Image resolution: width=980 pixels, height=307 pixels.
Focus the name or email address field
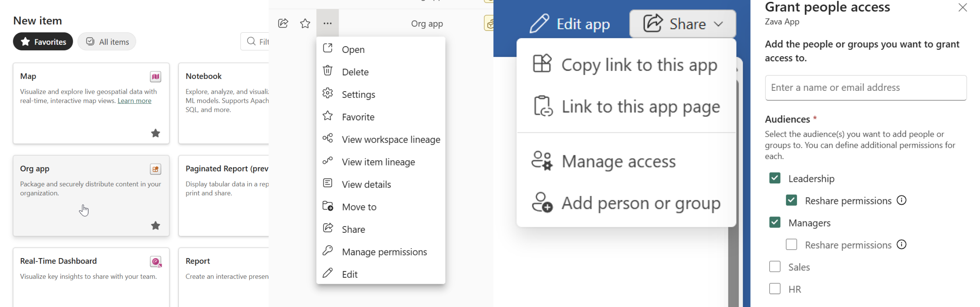(x=865, y=88)
